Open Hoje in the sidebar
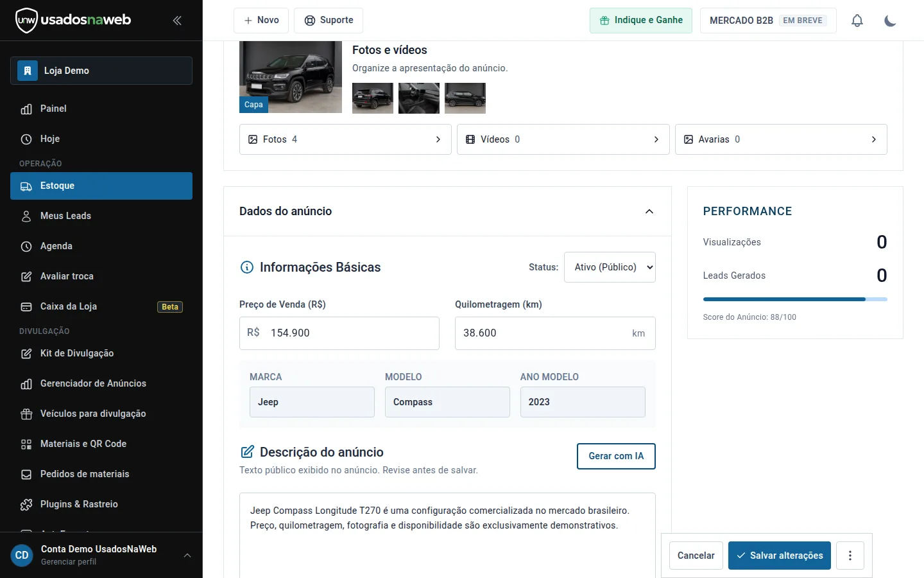The height and width of the screenshot is (578, 924). (x=101, y=139)
